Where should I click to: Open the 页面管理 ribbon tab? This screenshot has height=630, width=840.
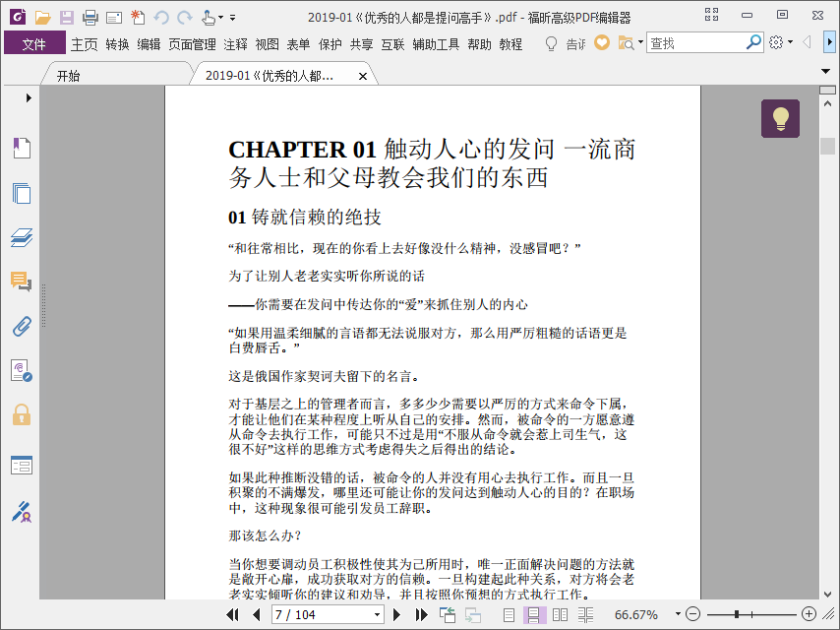click(x=192, y=44)
